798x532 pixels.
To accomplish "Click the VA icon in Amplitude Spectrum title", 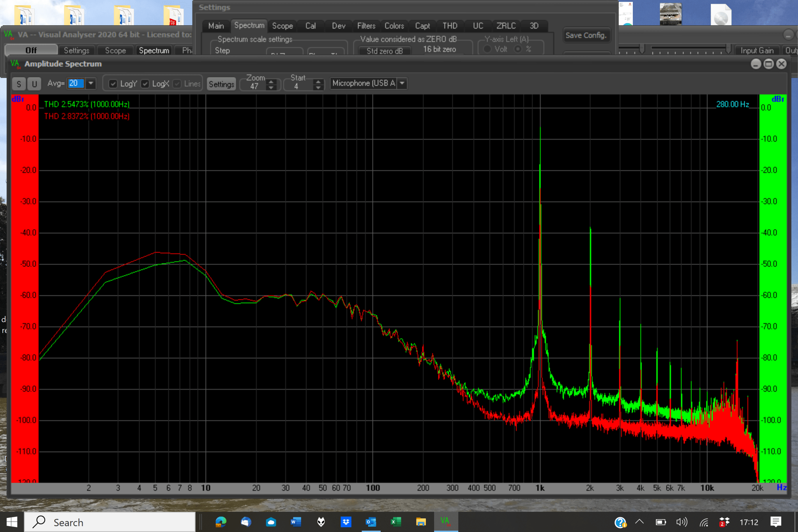I will tap(15, 64).
